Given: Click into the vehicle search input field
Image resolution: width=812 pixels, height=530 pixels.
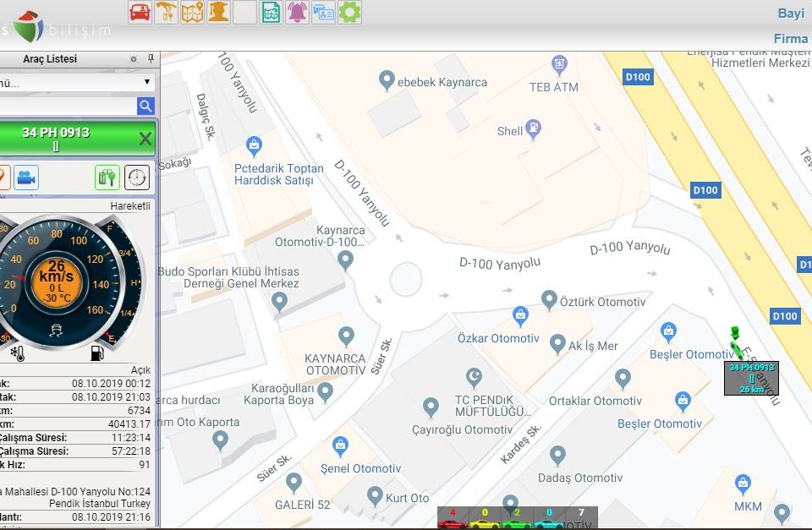Looking at the screenshot, I should (68, 107).
